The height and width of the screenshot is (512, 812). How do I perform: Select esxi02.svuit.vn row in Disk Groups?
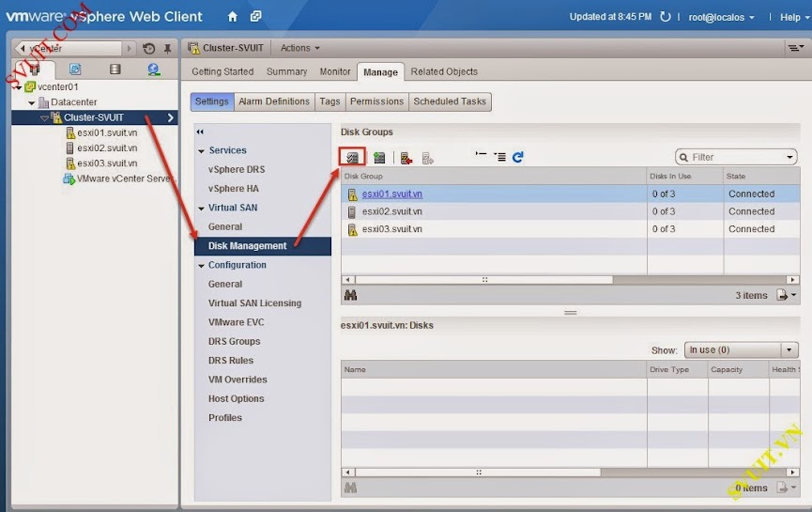[x=570, y=211]
